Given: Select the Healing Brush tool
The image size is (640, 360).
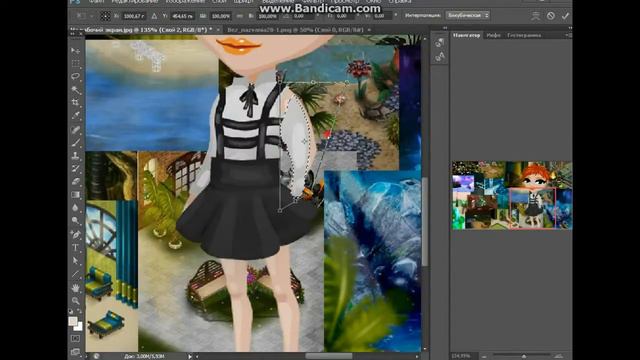Looking at the screenshot, I should click(x=76, y=130).
